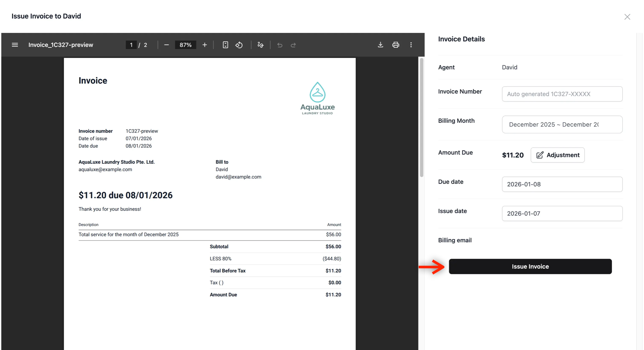Open the PDF more actions menu
Screen dimensions: 644x350
(411, 45)
